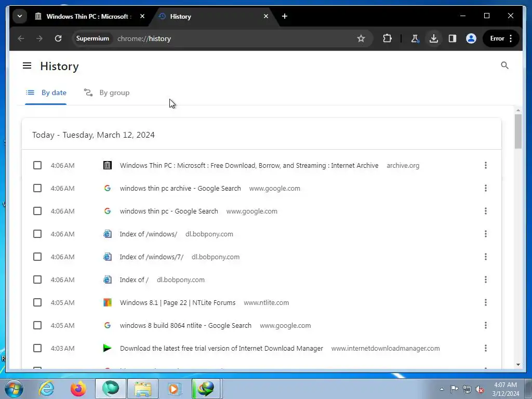The width and height of the screenshot is (532, 399).
Task: Launch Firefox from the taskbar
Action: [x=78, y=389]
